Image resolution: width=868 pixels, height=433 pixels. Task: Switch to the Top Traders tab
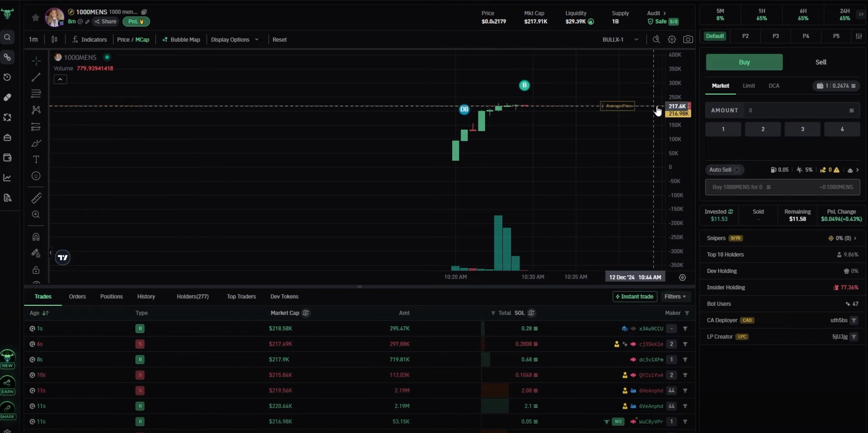(x=241, y=296)
